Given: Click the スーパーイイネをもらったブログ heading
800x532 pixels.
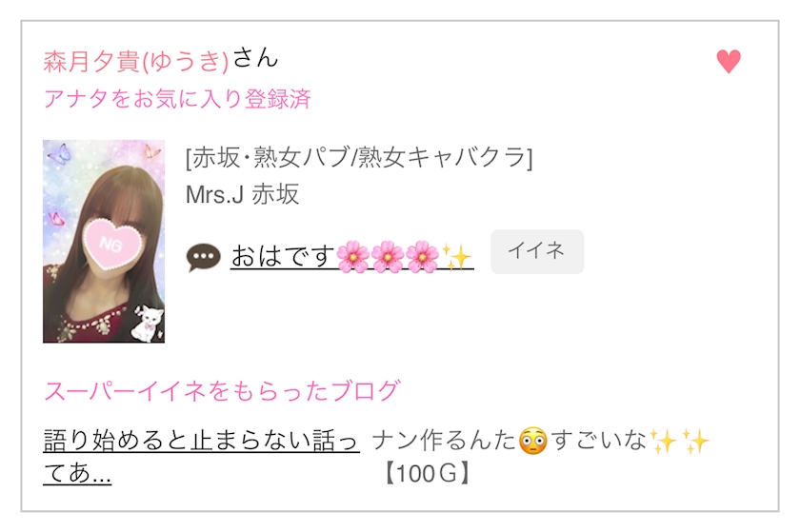Looking at the screenshot, I should [x=222, y=391].
